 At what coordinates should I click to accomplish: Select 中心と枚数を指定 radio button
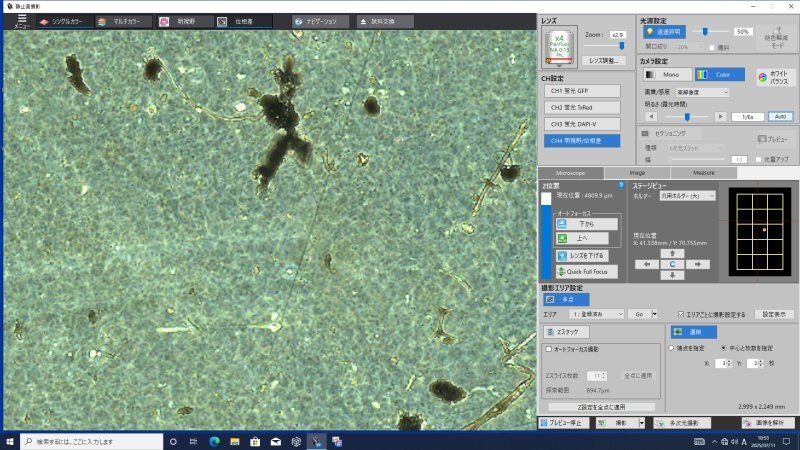click(723, 348)
